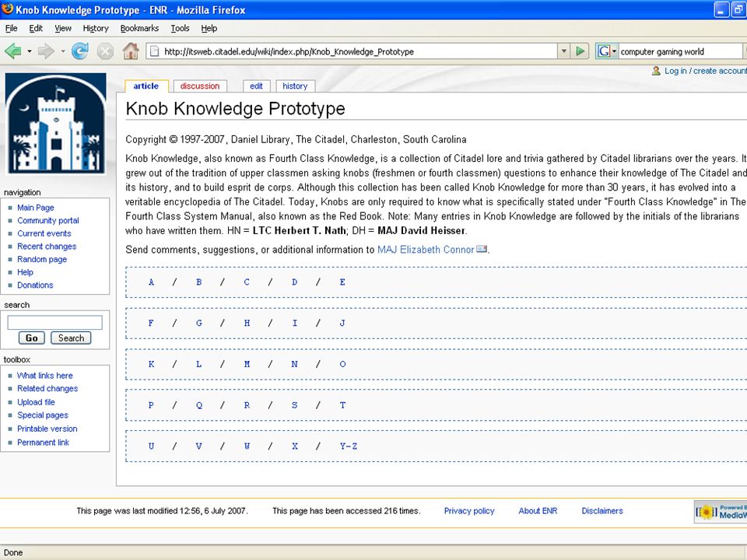Open the Bookmarks menu
The width and height of the screenshot is (747, 560).
(x=139, y=28)
